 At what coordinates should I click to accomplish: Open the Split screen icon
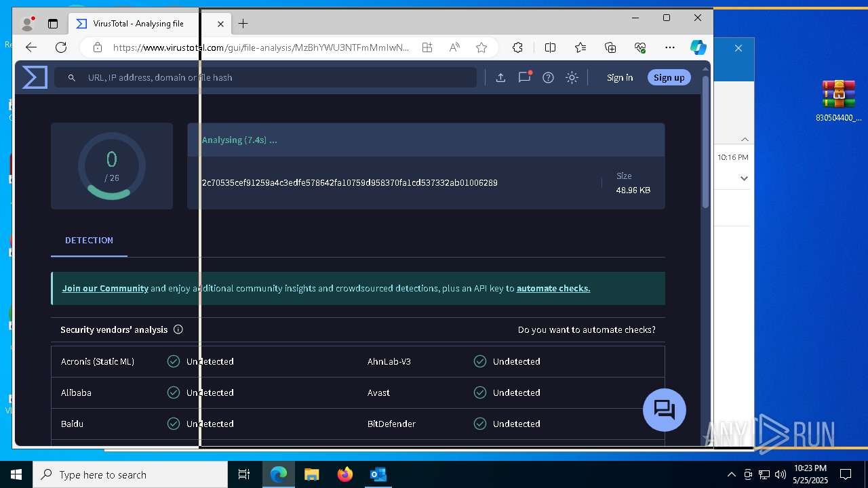(550, 47)
